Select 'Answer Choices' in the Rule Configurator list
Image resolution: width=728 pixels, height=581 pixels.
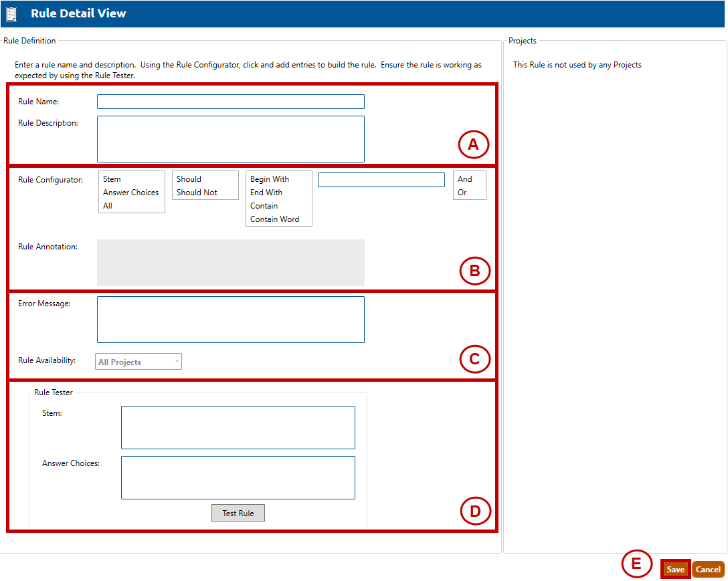[x=130, y=193]
